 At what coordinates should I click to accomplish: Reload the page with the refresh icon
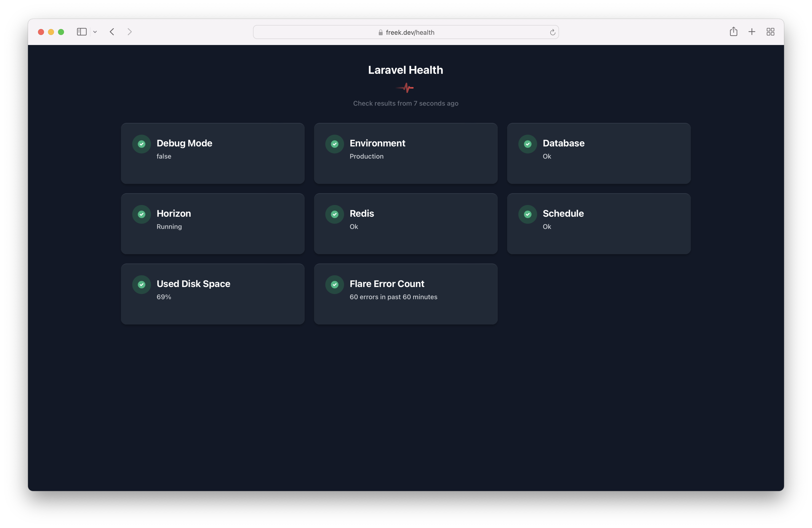552,32
